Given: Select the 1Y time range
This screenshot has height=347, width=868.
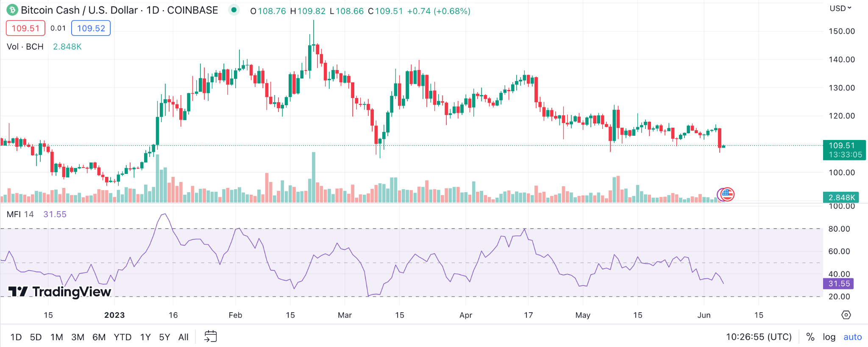Looking at the screenshot, I should coord(145,337).
